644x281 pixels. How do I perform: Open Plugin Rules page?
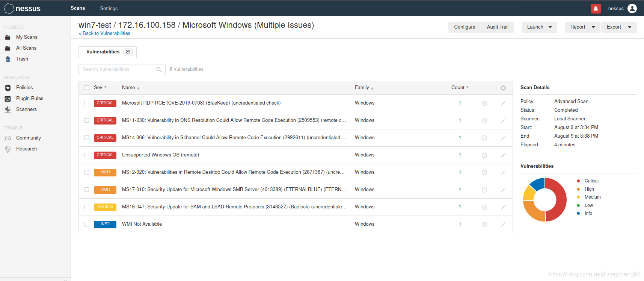tap(30, 99)
